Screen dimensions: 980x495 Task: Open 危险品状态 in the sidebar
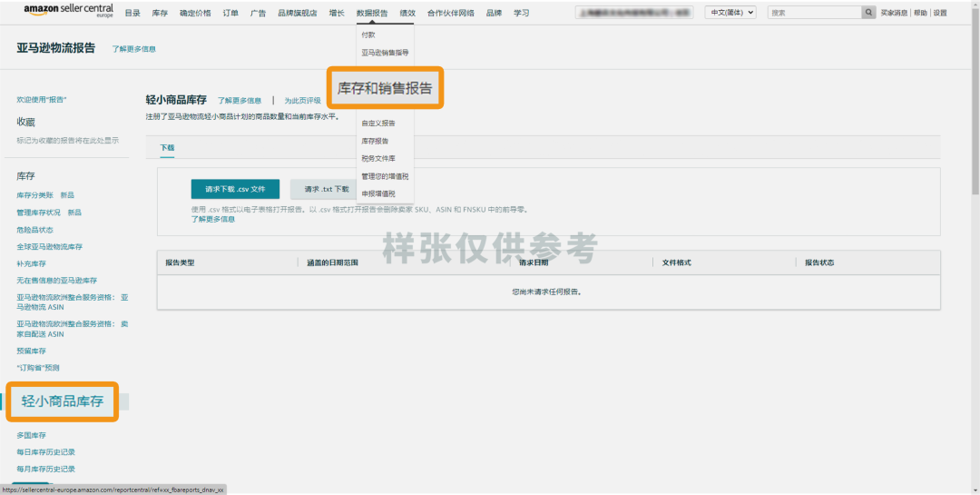pyautogui.click(x=35, y=230)
